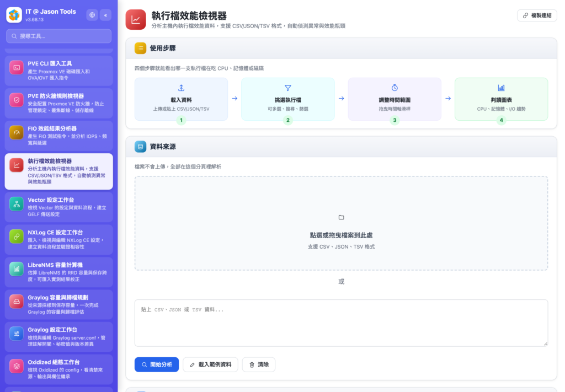Open Graylog 容量與歸檔規劃 tool

pyautogui.click(x=58, y=304)
